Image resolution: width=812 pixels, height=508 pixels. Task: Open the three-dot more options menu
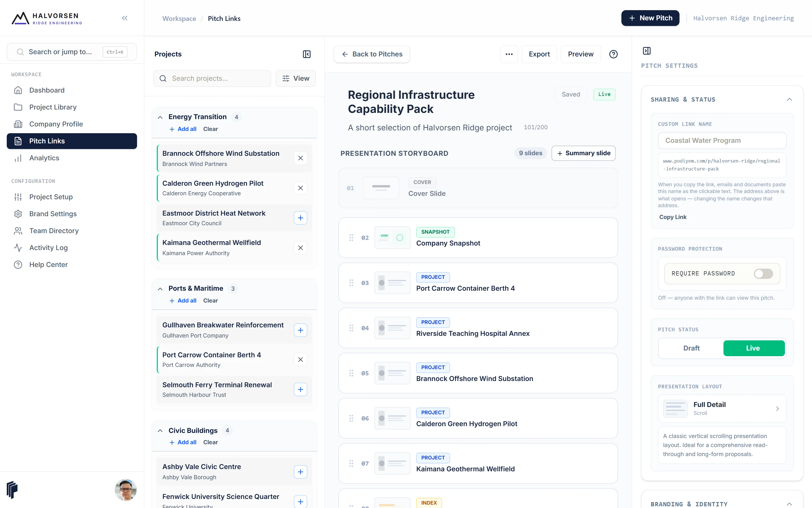pyautogui.click(x=509, y=54)
